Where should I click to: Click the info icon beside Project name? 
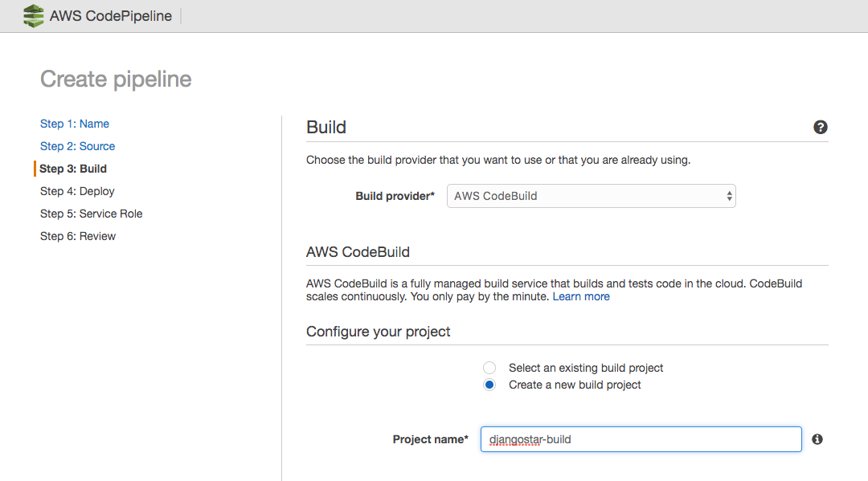click(817, 439)
